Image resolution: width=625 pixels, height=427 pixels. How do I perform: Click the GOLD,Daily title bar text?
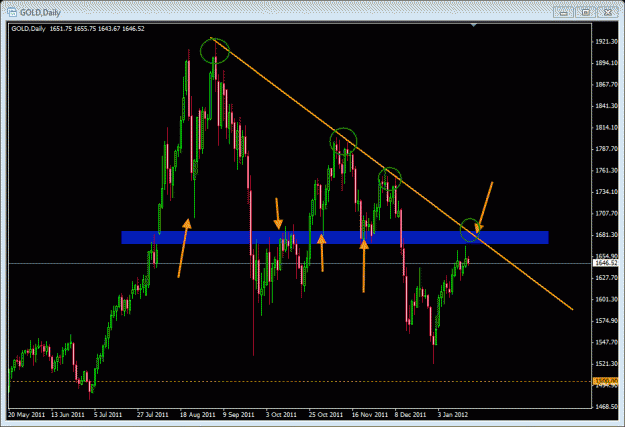(x=40, y=12)
